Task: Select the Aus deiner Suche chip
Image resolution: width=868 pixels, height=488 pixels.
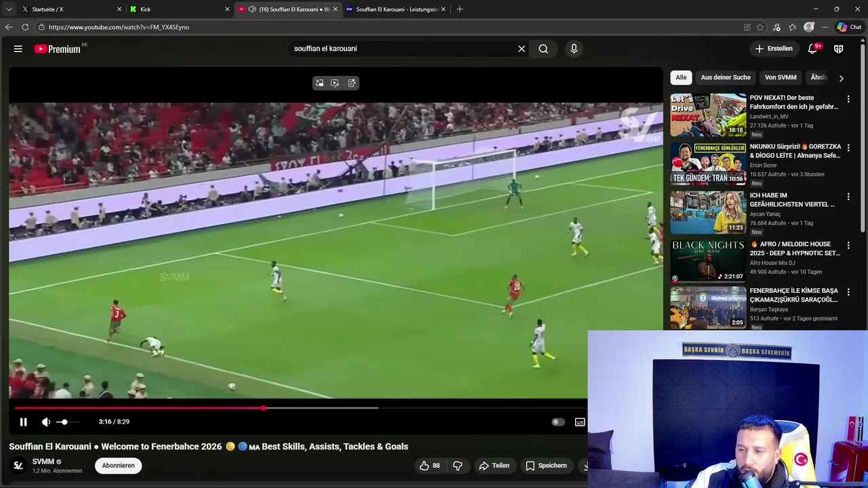Action: pyautogui.click(x=726, y=77)
